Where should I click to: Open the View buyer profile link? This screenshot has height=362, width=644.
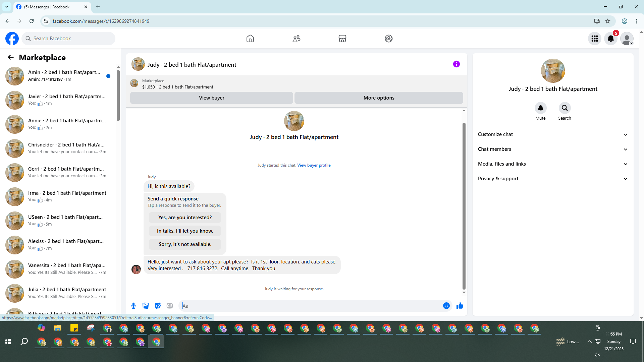click(x=314, y=165)
